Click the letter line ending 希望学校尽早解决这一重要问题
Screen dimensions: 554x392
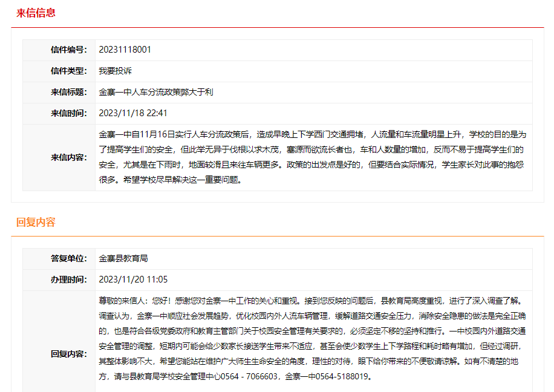point(171,180)
